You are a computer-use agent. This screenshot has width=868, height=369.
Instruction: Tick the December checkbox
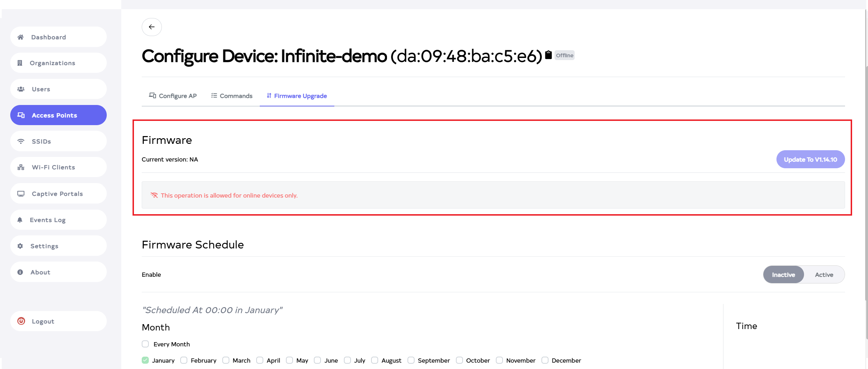click(x=545, y=360)
